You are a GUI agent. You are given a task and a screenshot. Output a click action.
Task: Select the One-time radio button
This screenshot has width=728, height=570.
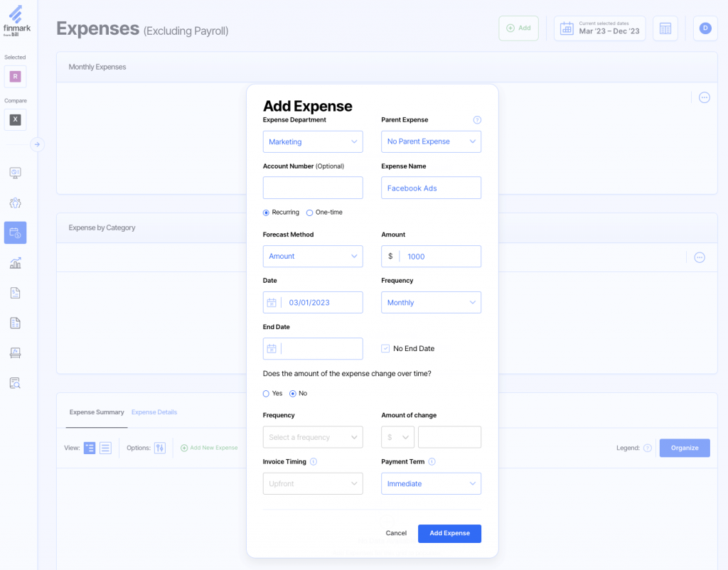309,213
